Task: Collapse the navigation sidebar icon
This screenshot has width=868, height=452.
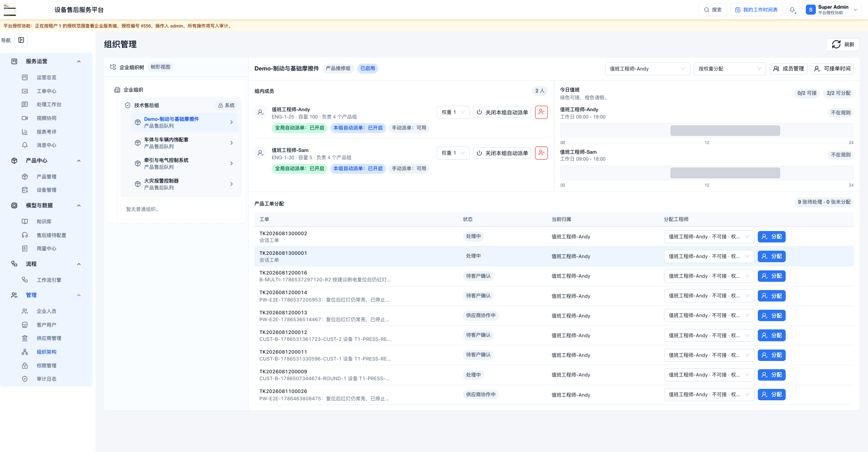Action: (x=21, y=40)
